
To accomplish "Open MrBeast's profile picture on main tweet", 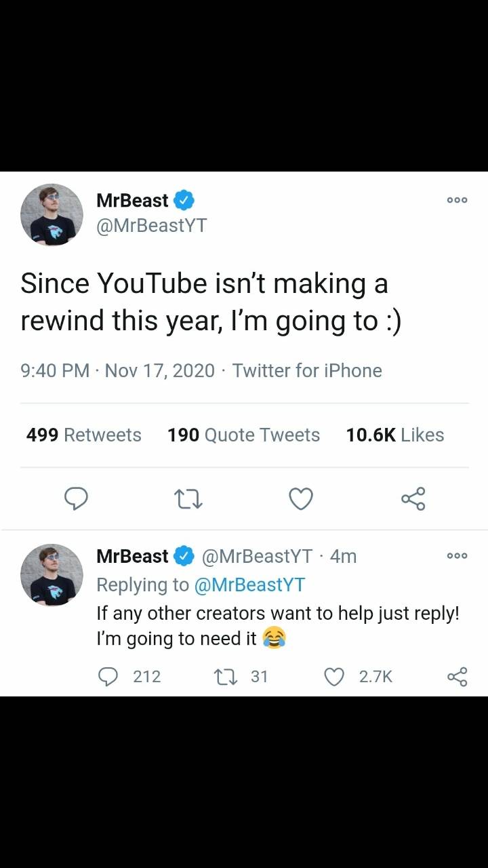I will (x=52, y=214).
